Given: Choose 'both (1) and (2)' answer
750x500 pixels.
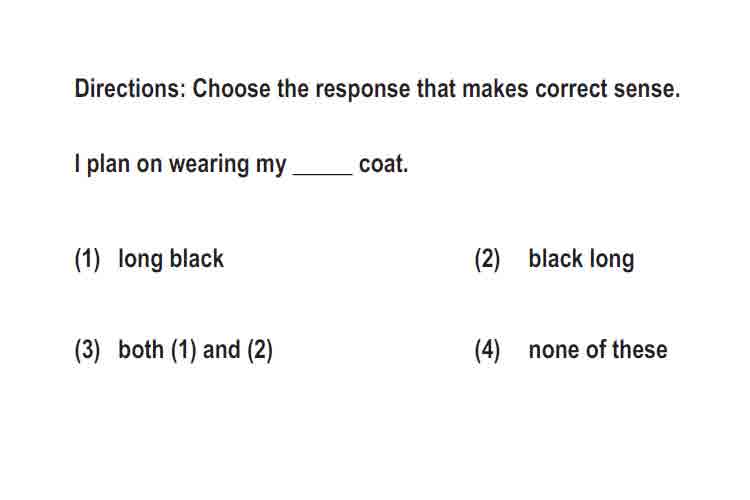Looking at the screenshot, I should (x=195, y=350).
